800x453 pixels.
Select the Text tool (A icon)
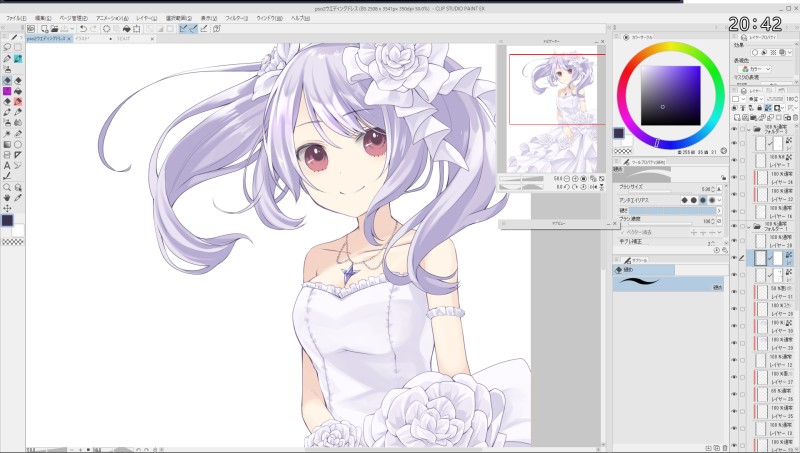(7, 165)
